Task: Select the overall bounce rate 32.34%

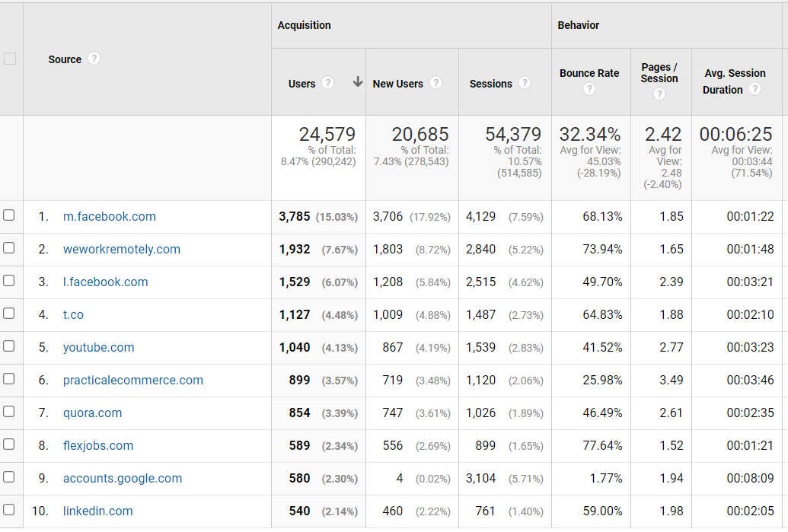Action: (590, 134)
